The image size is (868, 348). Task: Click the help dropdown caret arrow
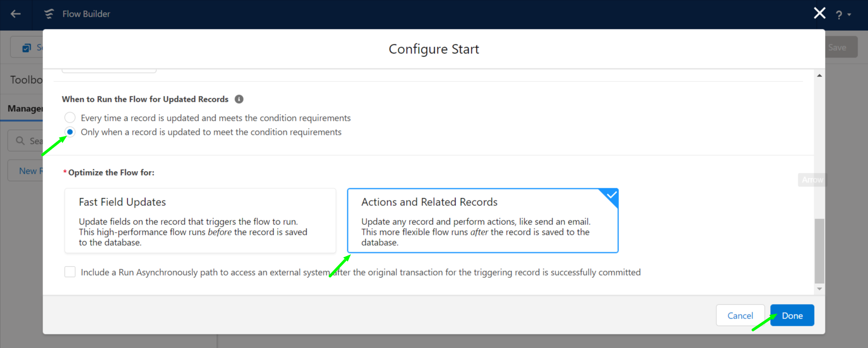point(849,15)
